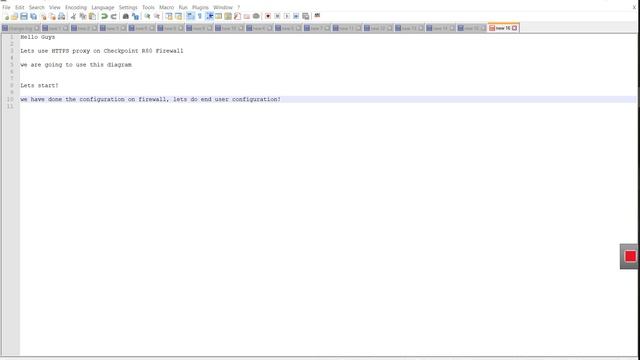Viewport: 640px width, 360px height.
Task: Open the Macro menu
Action: (x=167, y=7)
